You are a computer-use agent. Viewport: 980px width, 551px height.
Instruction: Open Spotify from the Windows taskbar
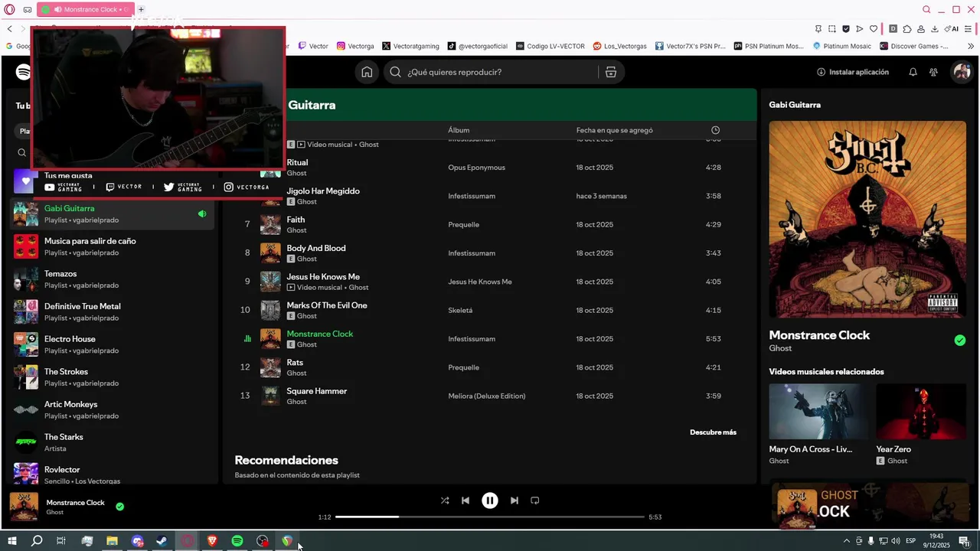237,541
